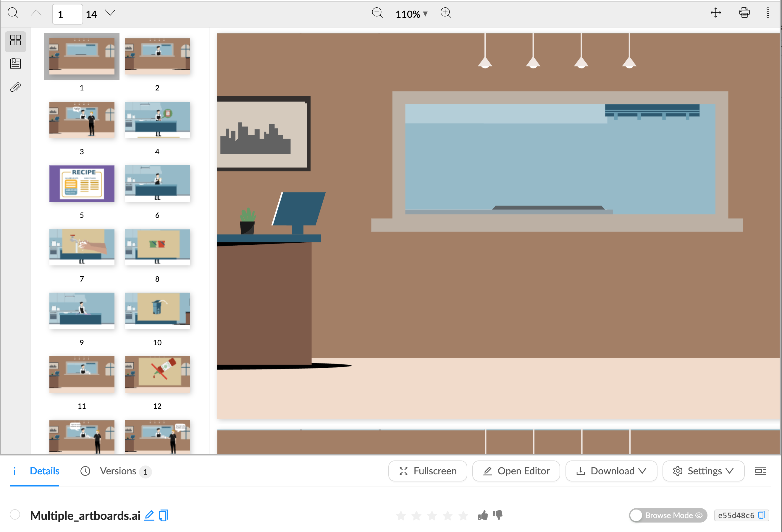
Task: Select the RECIPE page 5 thumbnail
Action: pos(82,184)
